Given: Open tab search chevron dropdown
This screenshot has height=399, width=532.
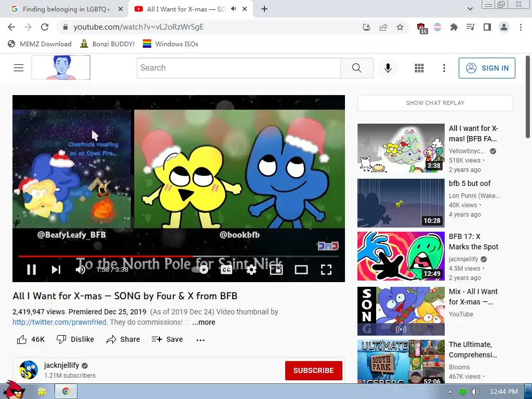Looking at the screenshot, I should point(470,9).
